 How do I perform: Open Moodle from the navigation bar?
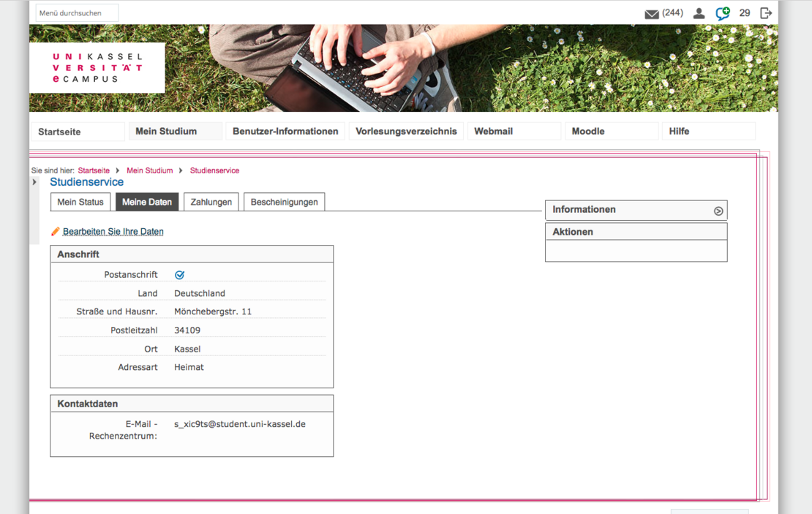[x=588, y=132]
